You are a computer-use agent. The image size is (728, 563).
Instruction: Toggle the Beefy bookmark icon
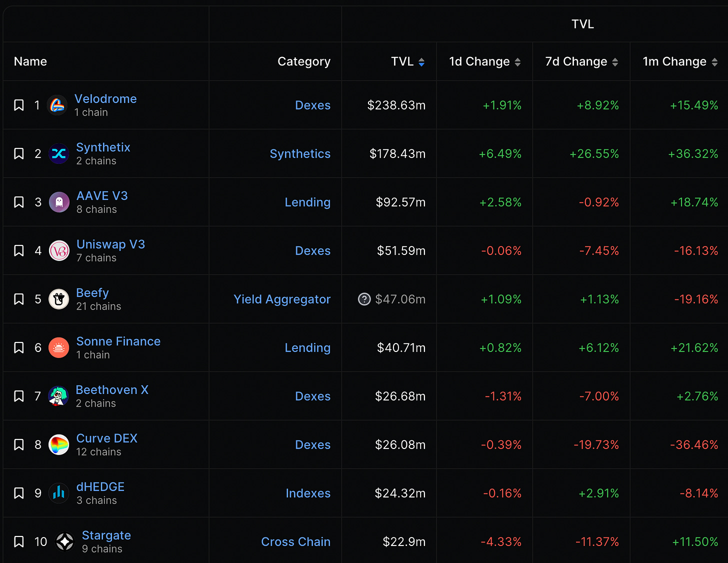coord(19,299)
